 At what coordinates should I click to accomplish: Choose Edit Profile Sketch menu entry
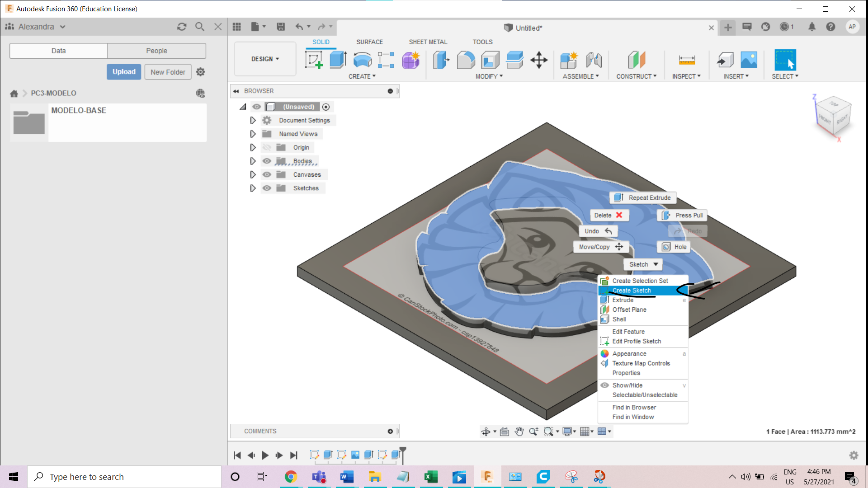pyautogui.click(x=643, y=341)
